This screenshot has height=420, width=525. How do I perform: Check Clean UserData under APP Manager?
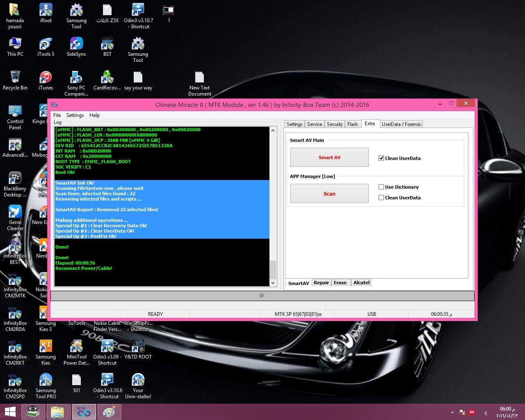point(381,198)
